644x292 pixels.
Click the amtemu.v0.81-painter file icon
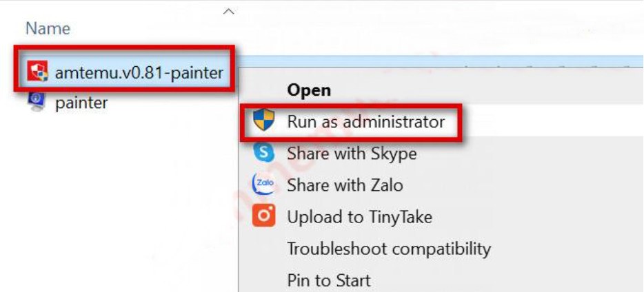coord(37,70)
